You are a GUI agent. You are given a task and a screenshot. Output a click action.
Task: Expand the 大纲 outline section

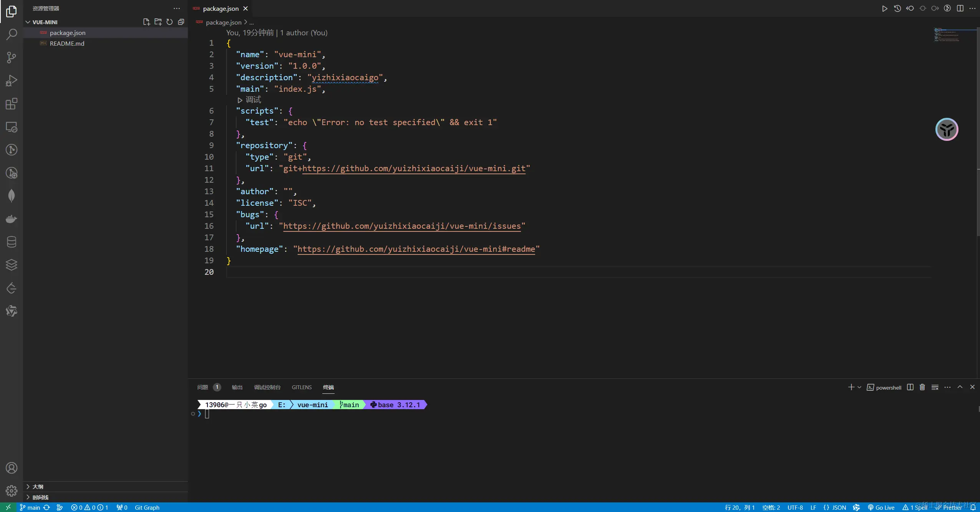click(x=38, y=487)
